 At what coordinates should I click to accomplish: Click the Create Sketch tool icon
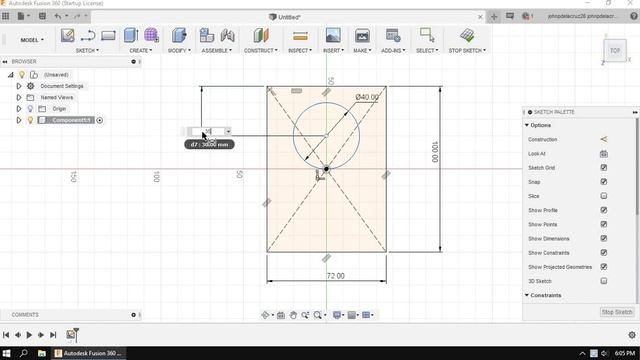pyautogui.click(x=67, y=36)
